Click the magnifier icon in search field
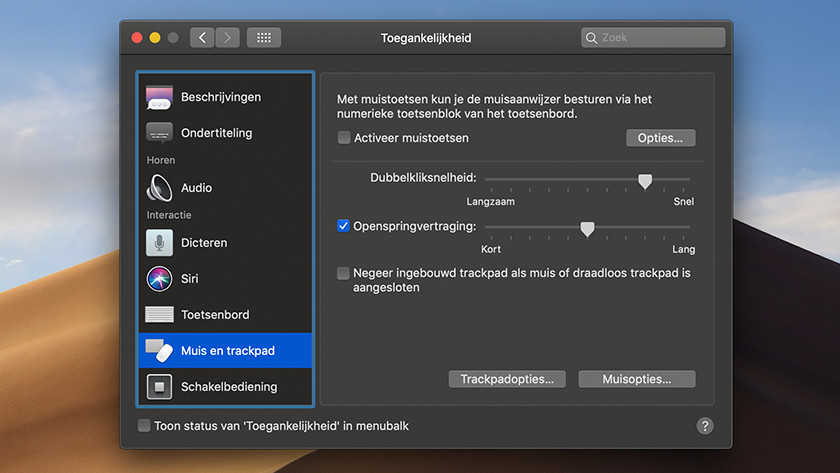The width and height of the screenshot is (840, 473). [591, 38]
